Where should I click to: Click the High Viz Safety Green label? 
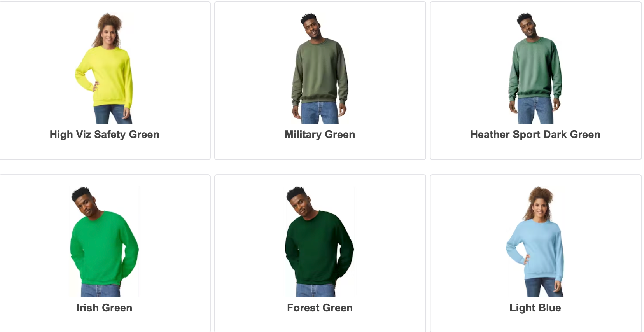click(x=104, y=135)
